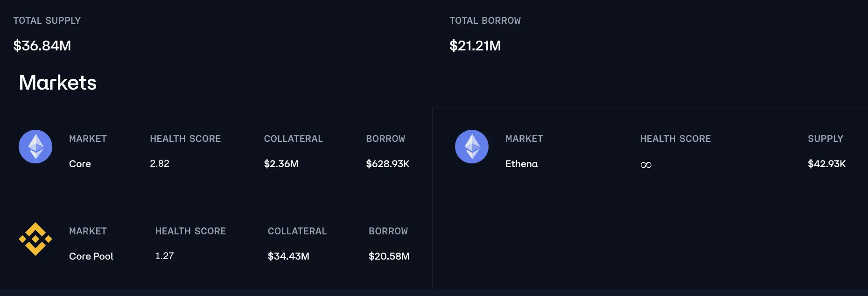
Task: Click the $20.58M borrow amount
Action: [x=389, y=256]
